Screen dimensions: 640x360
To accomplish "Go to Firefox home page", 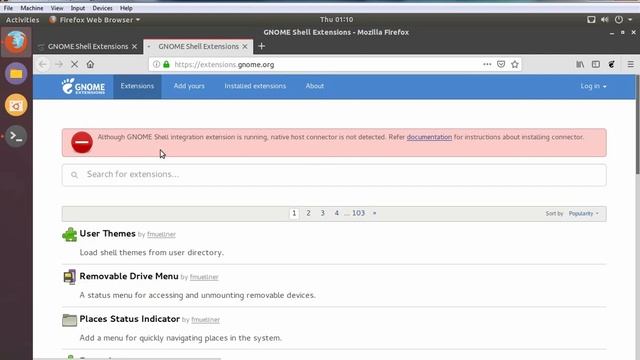I will pos(90,64).
